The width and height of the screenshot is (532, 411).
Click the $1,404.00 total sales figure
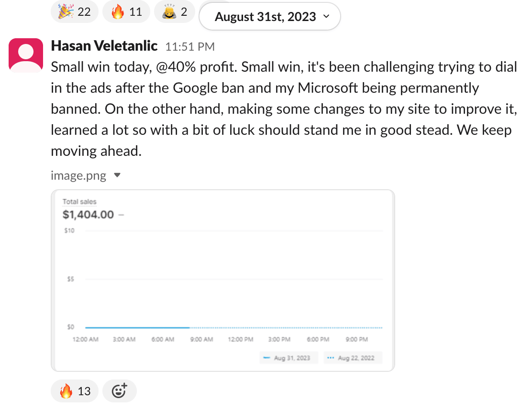(x=89, y=215)
